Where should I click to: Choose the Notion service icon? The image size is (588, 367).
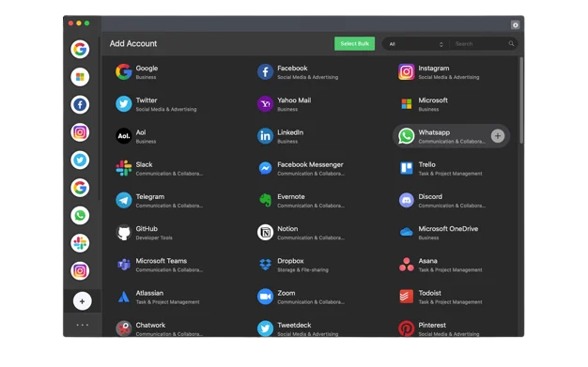coord(265,233)
